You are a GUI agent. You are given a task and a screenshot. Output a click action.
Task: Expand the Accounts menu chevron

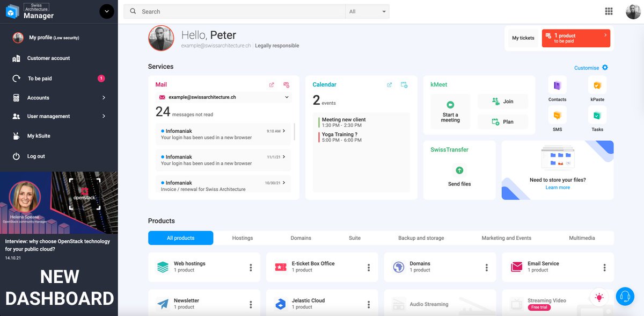pos(104,98)
